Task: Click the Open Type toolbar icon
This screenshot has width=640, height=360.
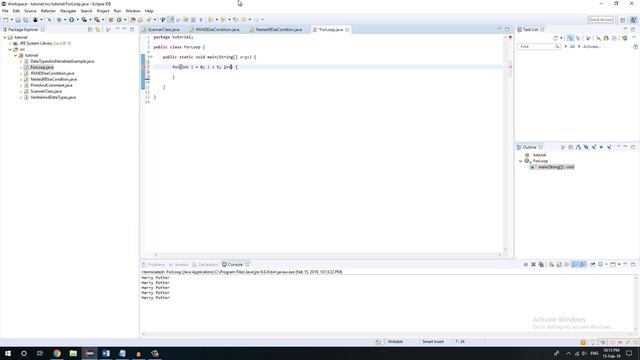Action: pyautogui.click(x=133, y=20)
